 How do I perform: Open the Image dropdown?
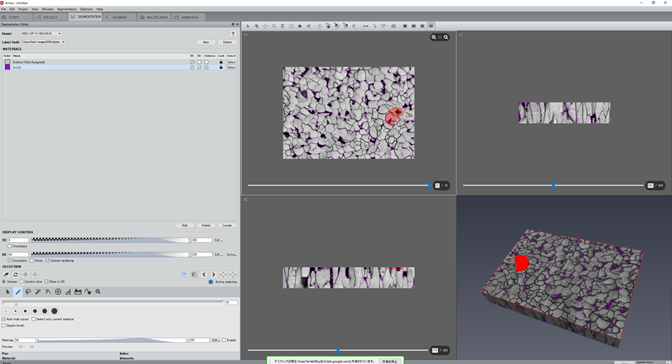point(42,33)
